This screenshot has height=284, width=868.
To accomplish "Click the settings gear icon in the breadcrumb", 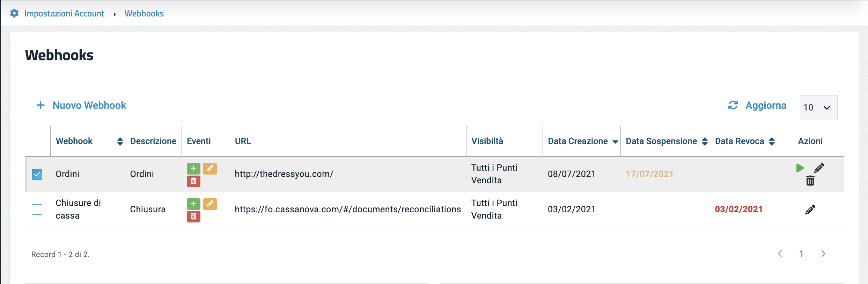I will 15,13.
